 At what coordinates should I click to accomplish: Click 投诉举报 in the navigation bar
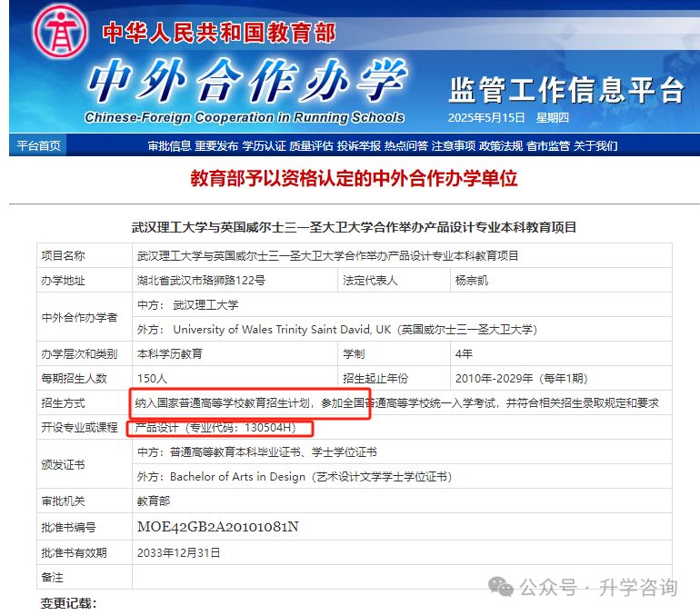point(358,146)
